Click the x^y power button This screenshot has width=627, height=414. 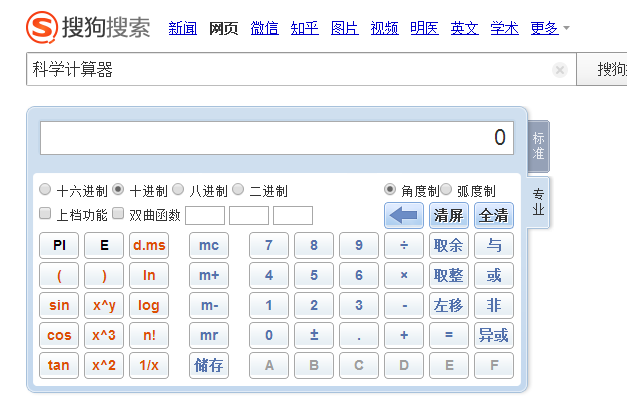tap(104, 305)
